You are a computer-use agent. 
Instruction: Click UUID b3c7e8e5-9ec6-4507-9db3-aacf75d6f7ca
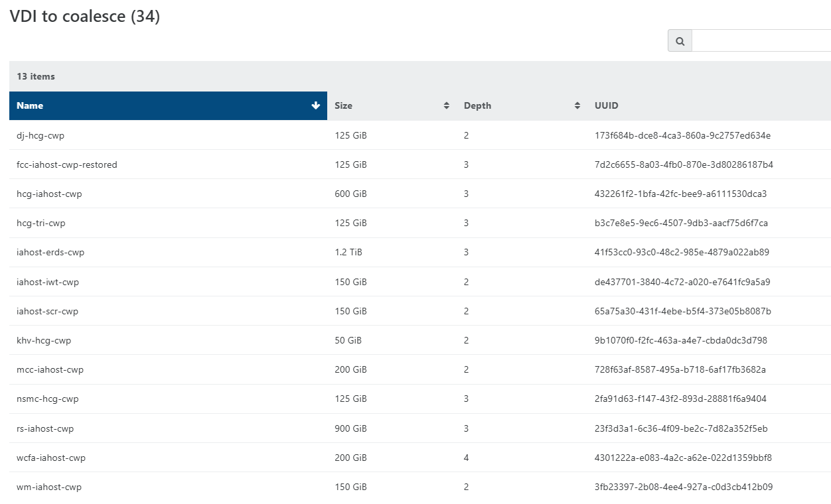pos(681,223)
